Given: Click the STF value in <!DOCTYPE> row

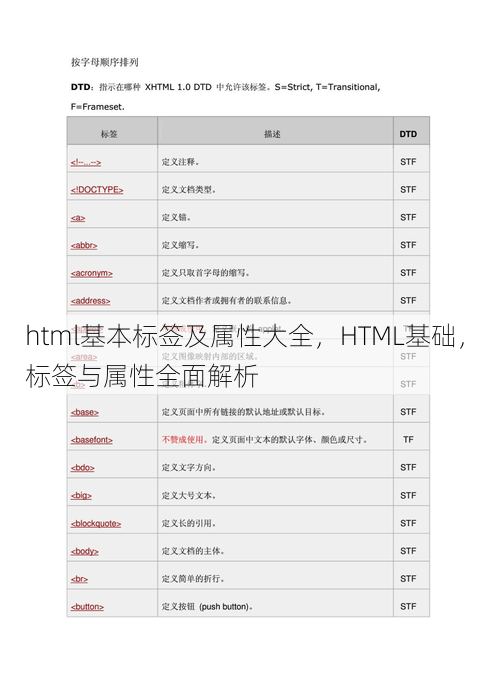Looking at the screenshot, I should [408, 190].
